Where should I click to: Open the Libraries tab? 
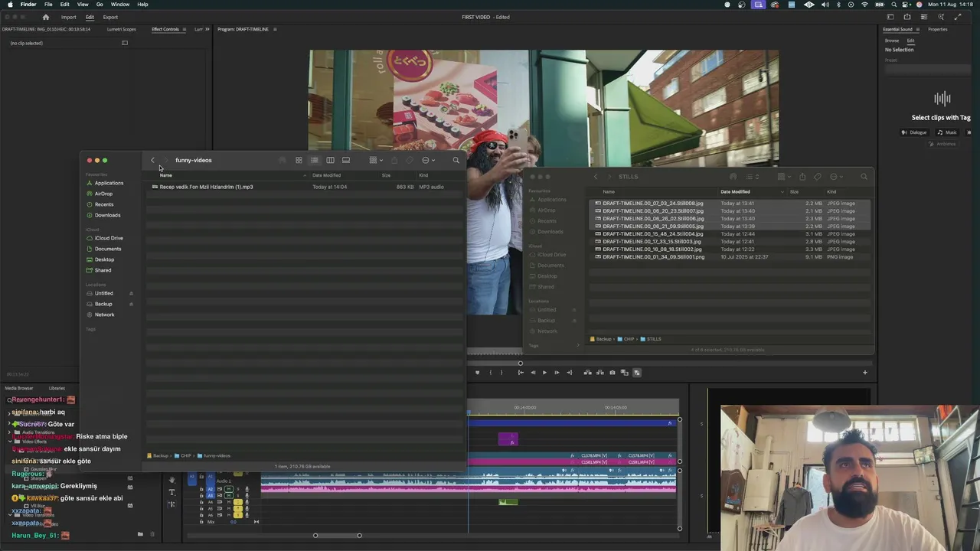(x=57, y=388)
